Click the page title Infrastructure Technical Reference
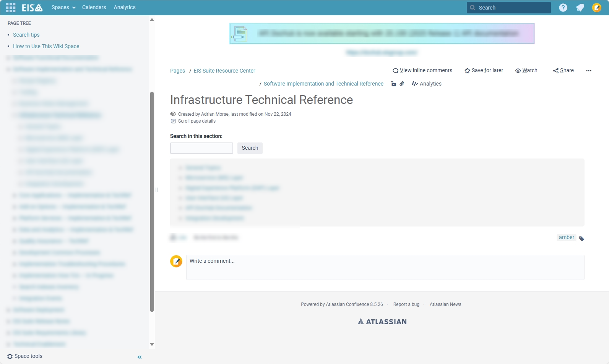 coord(261,100)
